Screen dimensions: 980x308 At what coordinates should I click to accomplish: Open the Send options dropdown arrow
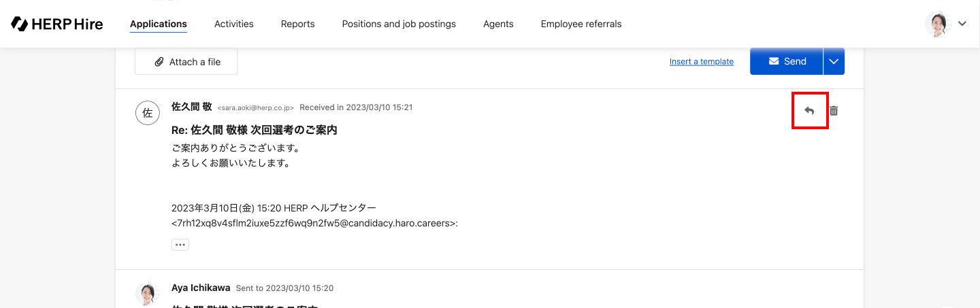pyautogui.click(x=834, y=61)
